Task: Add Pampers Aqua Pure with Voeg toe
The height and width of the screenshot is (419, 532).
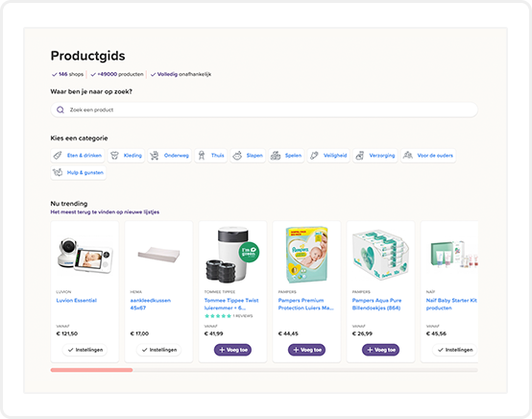Action: tap(380, 350)
